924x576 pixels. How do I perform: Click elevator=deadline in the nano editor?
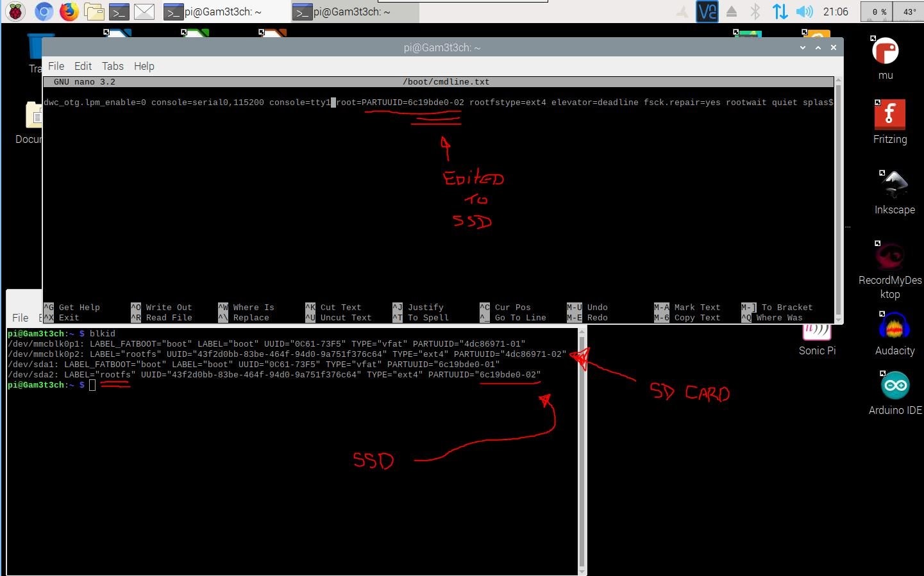point(595,103)
